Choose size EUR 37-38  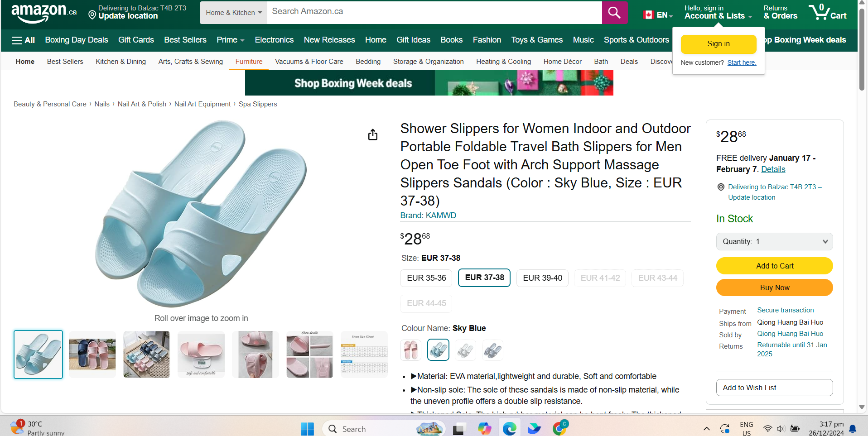point(484,278)
